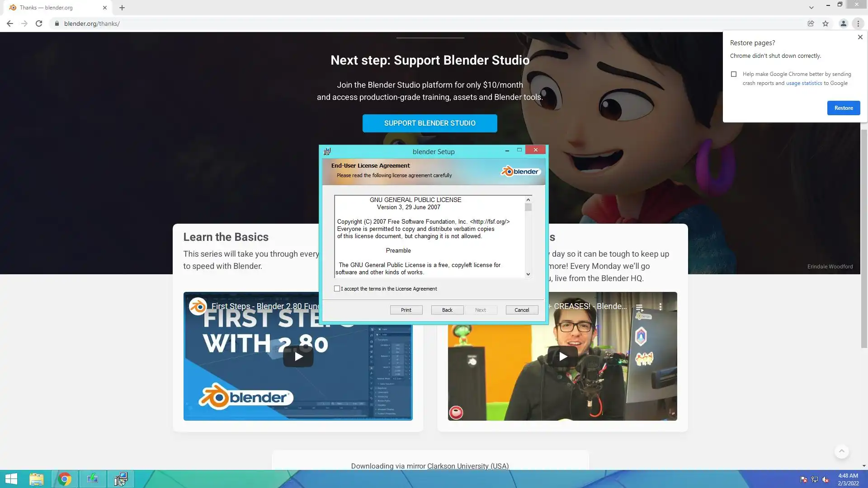The height and width of the screenshot is (488, 868).
Task: Open File Explorer from the taskbar
Action: tap(37, 479)
